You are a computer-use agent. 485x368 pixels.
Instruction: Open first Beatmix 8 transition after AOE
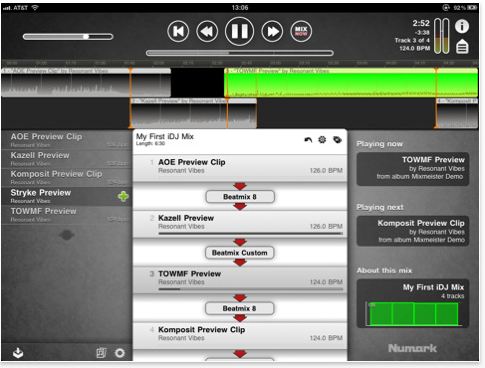[240, 197]
